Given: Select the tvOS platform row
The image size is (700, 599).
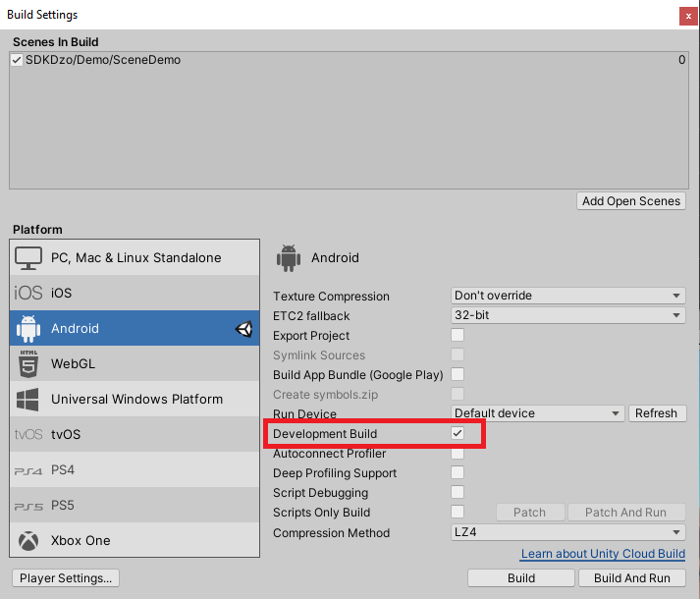Looking at the screenshot, I should click(x=135, y=434).
